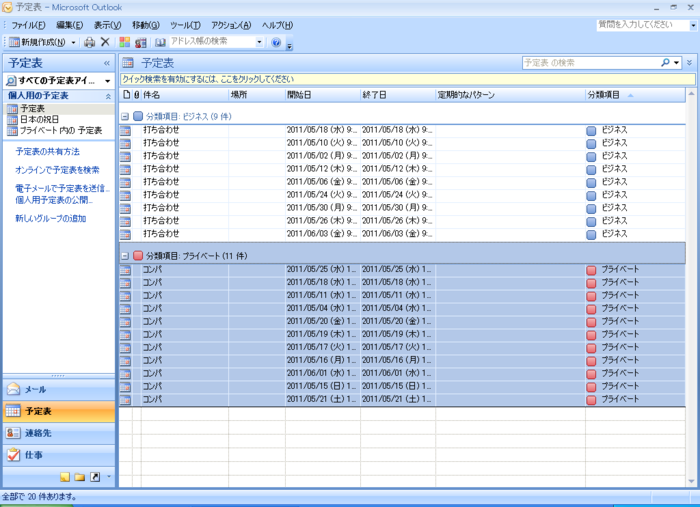Click the 予定表の検索 search field
The height and width of the screenshot is (507, 700).
tap(590, 63)
